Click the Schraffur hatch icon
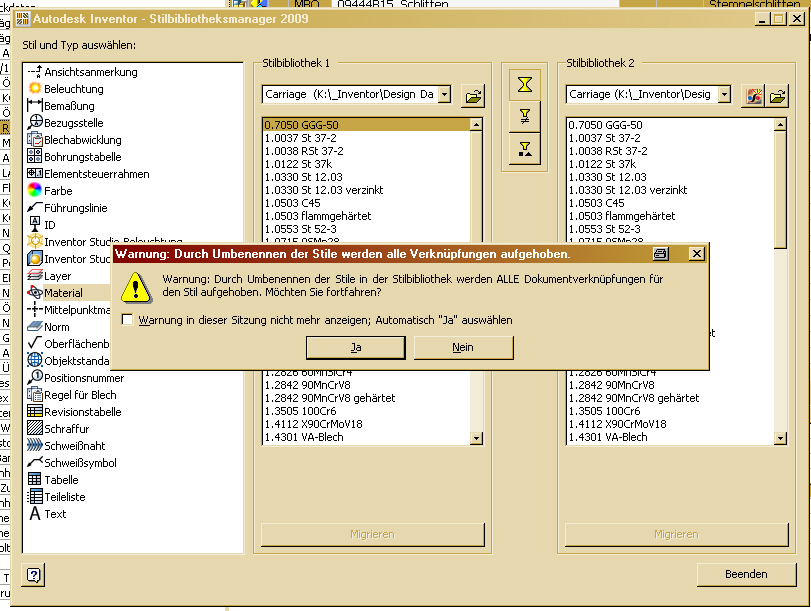Viewport: 811px width, 611px height. coord(35,428)
